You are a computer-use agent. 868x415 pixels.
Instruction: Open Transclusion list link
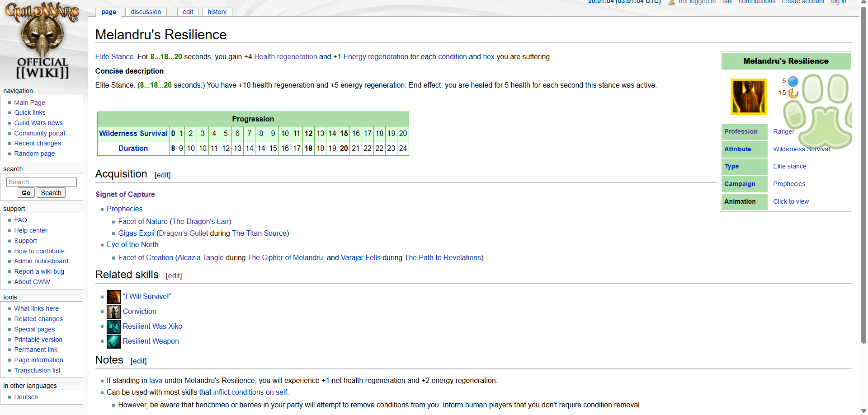[x=37, y=370]
